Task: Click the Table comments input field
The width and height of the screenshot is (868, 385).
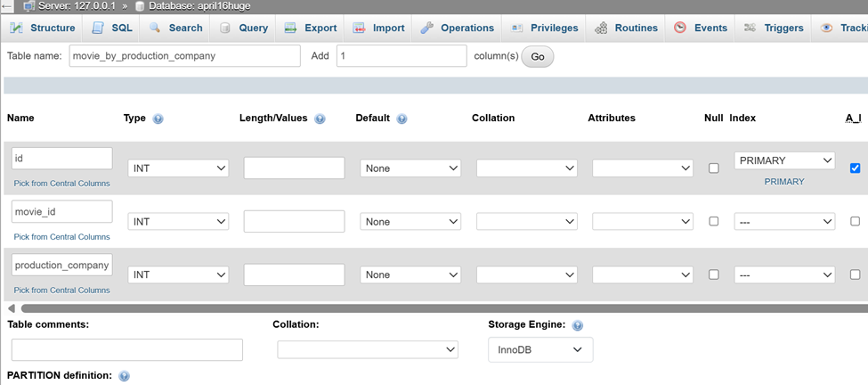Action: tap(127, 350)
